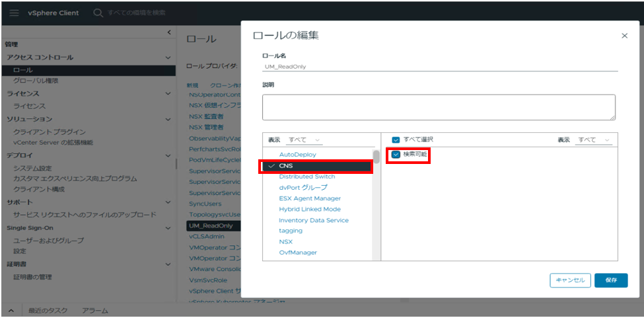This screenshot has height=318, width=644.
Task: Collapse the ソリューション section chevron
Action: tap(168, 119)
